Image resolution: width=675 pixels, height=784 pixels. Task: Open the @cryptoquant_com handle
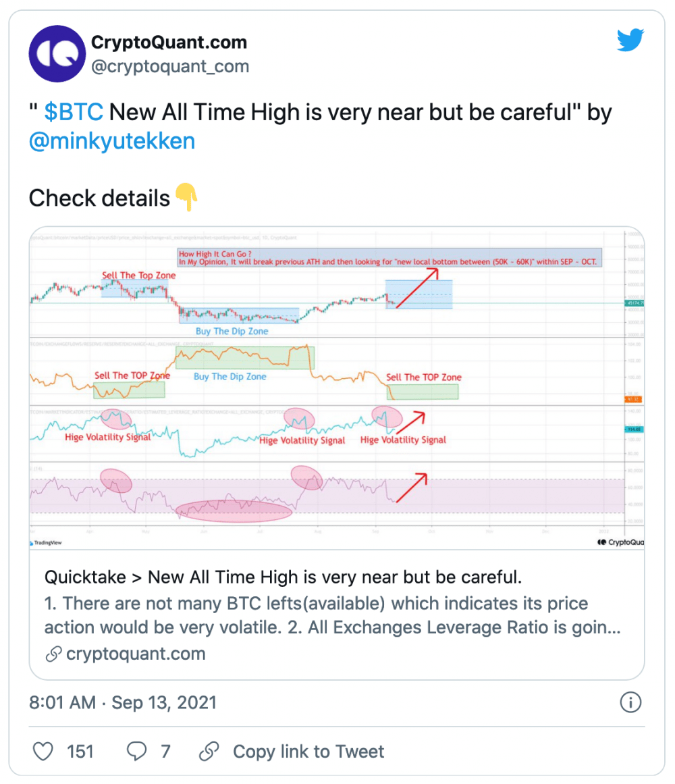170,66
